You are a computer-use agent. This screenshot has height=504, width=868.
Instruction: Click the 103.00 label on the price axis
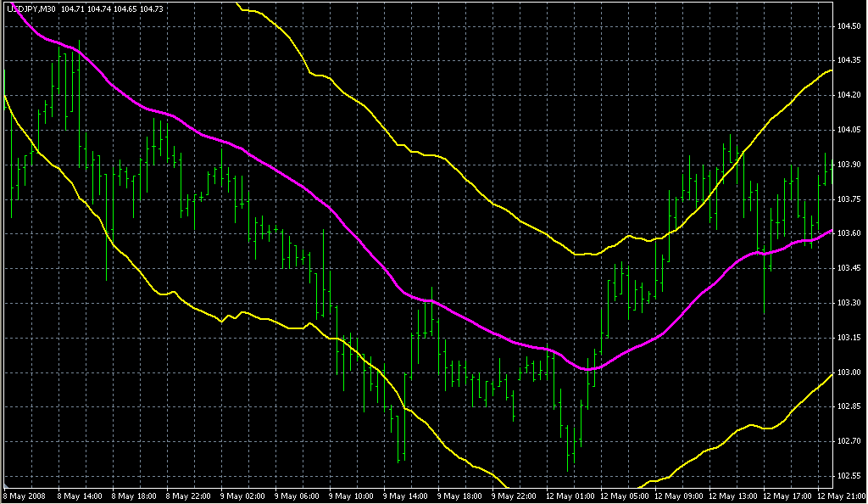click(849, 371)
